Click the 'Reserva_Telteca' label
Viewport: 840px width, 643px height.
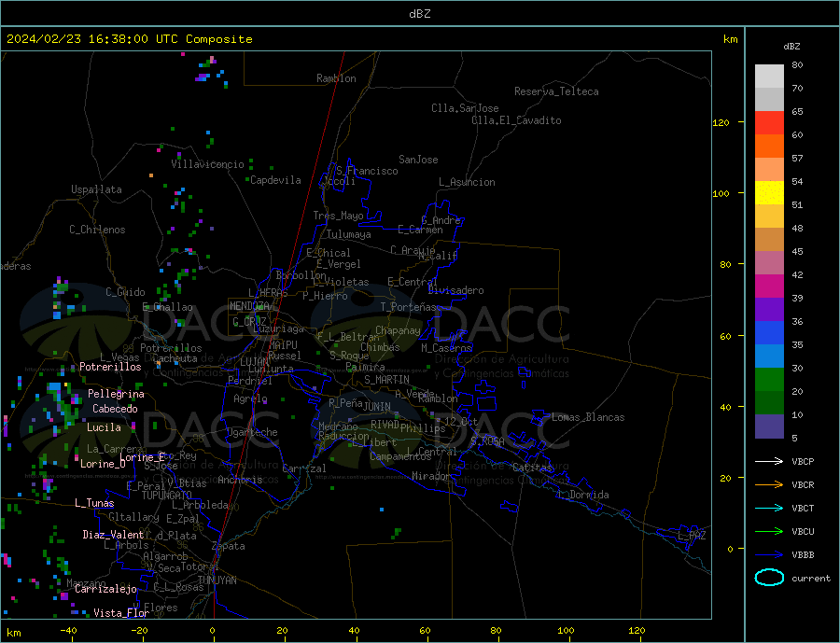tap(556, 91)
